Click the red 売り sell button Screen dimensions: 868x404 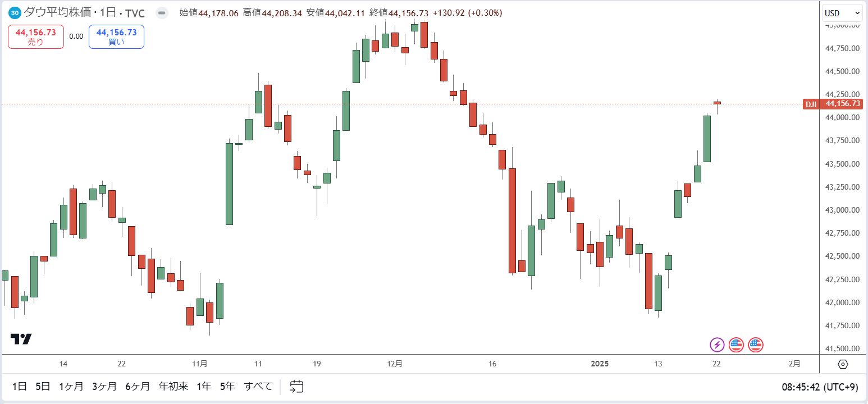(x=36, y=36)
